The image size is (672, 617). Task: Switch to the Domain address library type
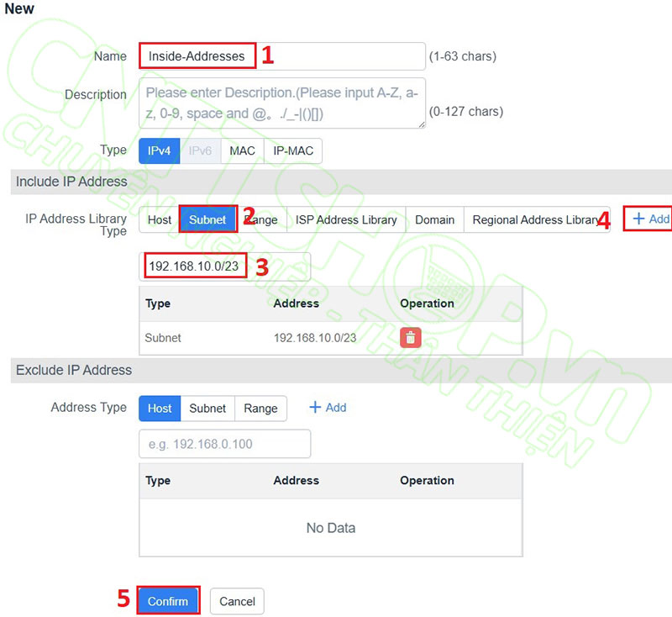pyautogui.click(x=435, y=219)
